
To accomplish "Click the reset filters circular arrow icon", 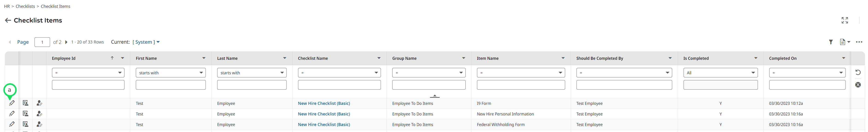I will point(858,73).
